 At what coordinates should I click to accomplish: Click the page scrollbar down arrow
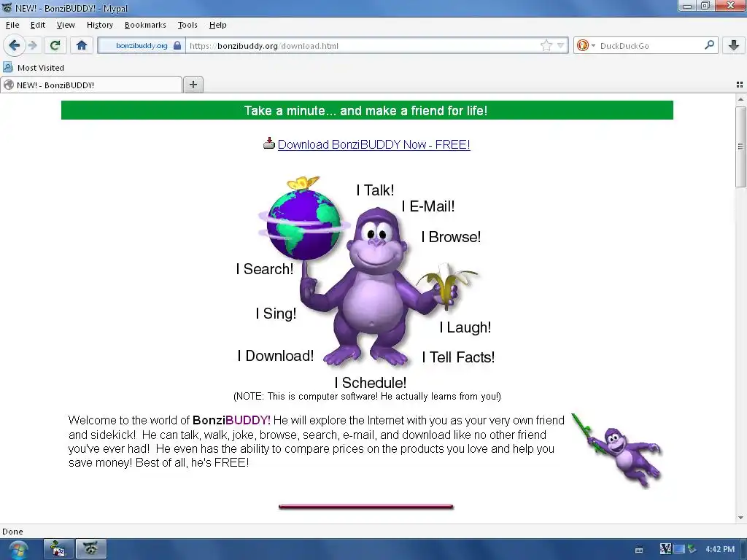click(x=740, y=518)
